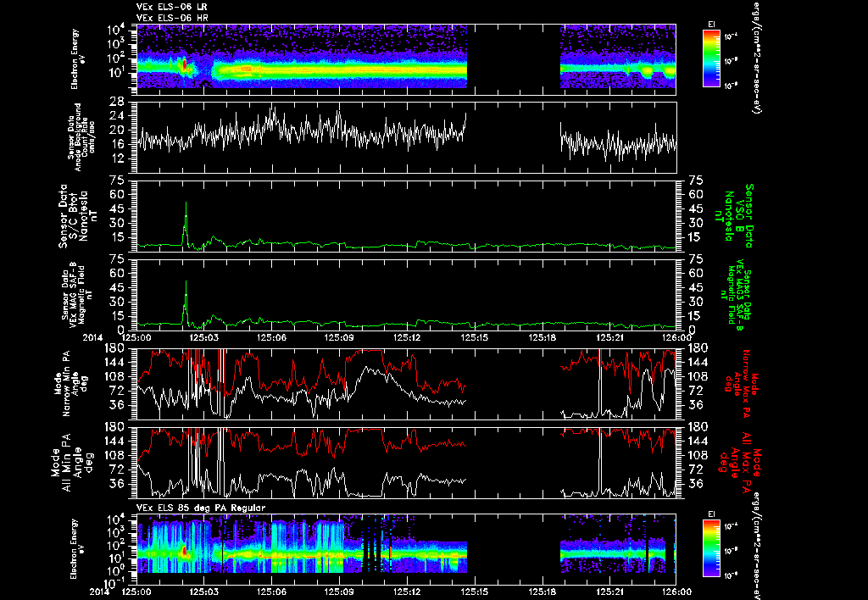The width and height of the screenshot is (868, 600).
Task: Click the green "VSO B Nanotesla" axis label
Action: tap(735, 215)
